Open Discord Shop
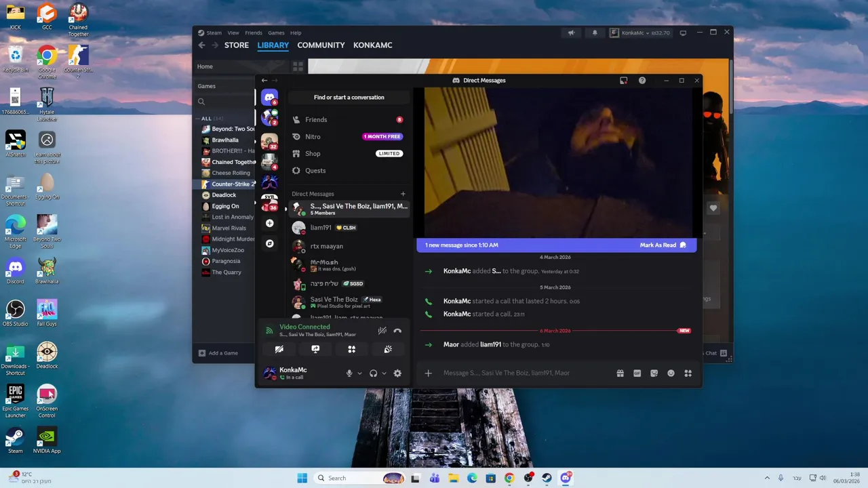Screen dimensions: 868x488 pos(349,153)
